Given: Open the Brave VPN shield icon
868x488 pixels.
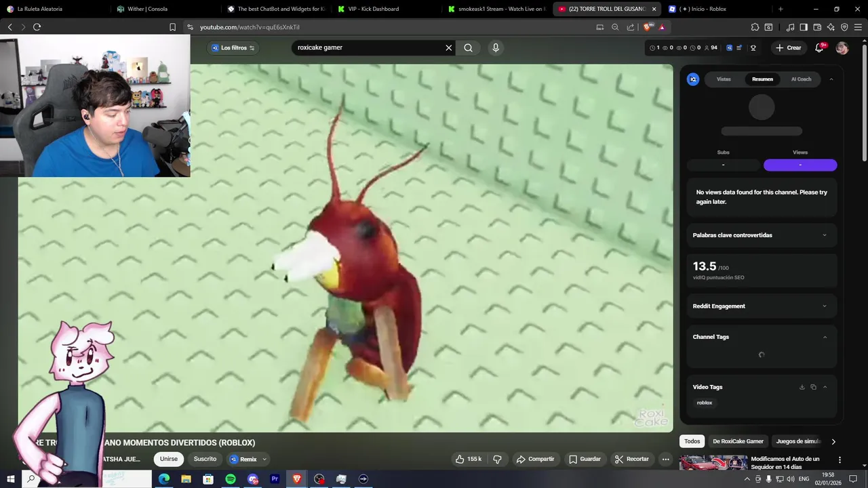Looking at the screenshot, I should [x=844, y=27].
